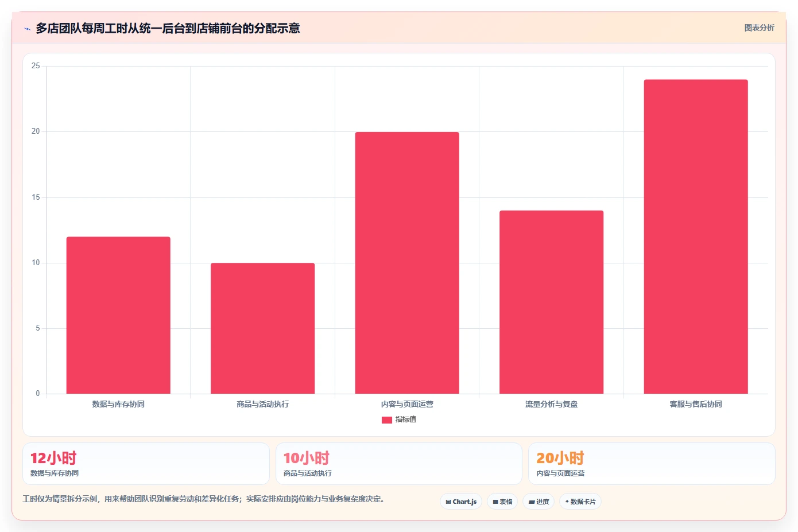Open the 10小时 data card
The height and width of the screenshot is (532, 798).
point(399,464)
